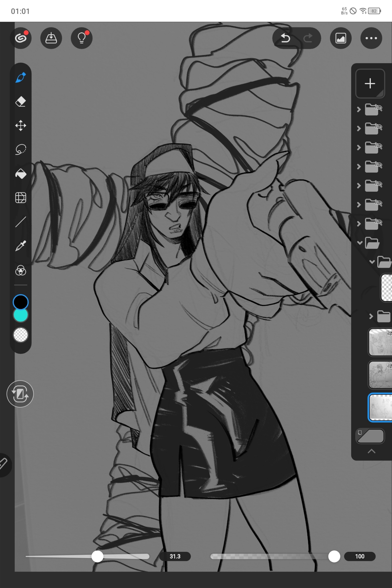392x588 pixels.
Task: Undo the last stroke
Action: click(285, 38)
